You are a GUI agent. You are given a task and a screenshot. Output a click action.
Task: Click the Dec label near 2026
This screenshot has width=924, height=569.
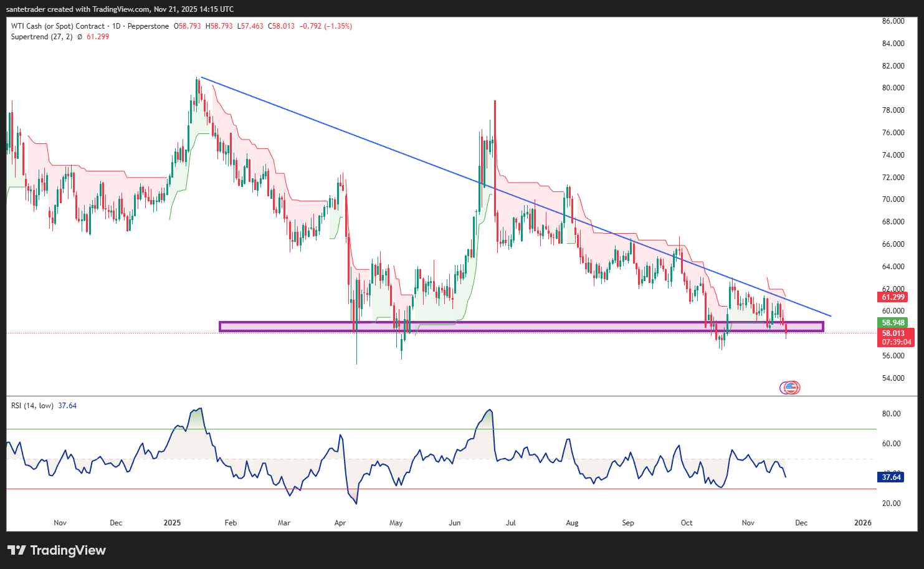point(801,523)
